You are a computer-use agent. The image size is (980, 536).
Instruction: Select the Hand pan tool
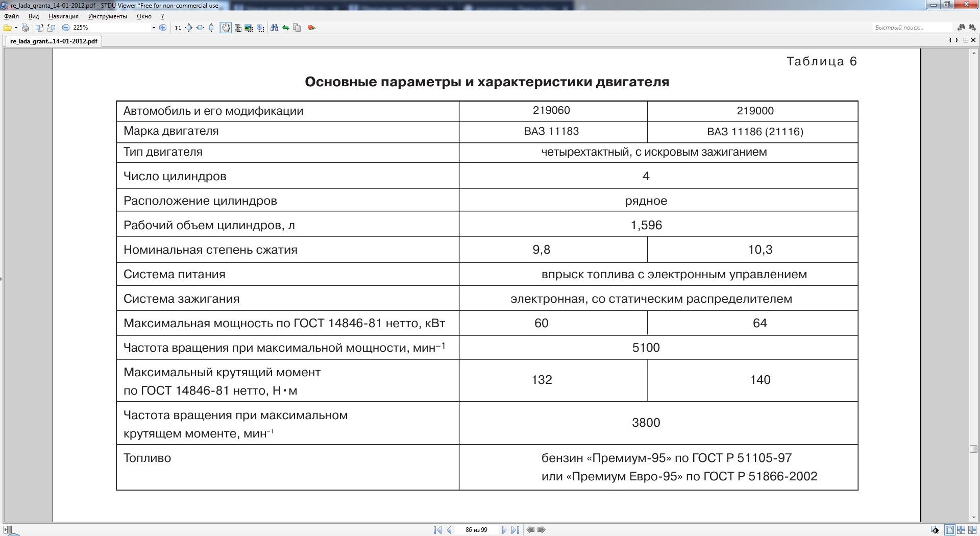tap(226, 28)
